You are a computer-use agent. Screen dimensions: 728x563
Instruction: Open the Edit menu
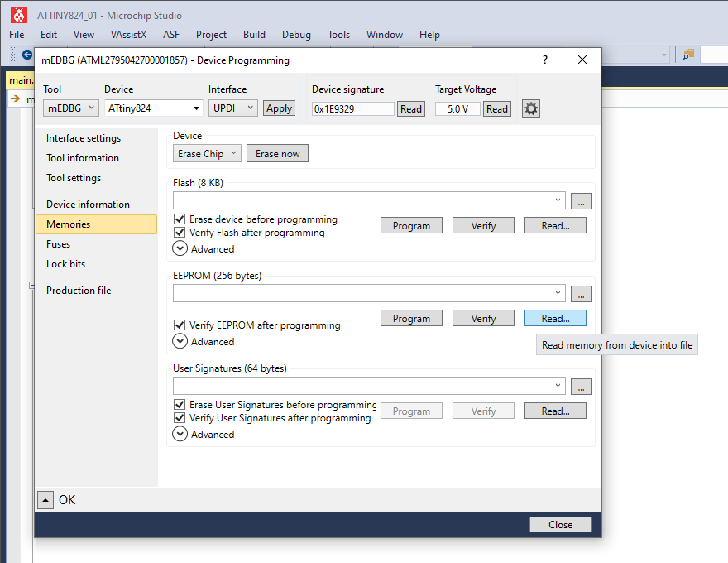pyautogui.click(x=49, y=35)
